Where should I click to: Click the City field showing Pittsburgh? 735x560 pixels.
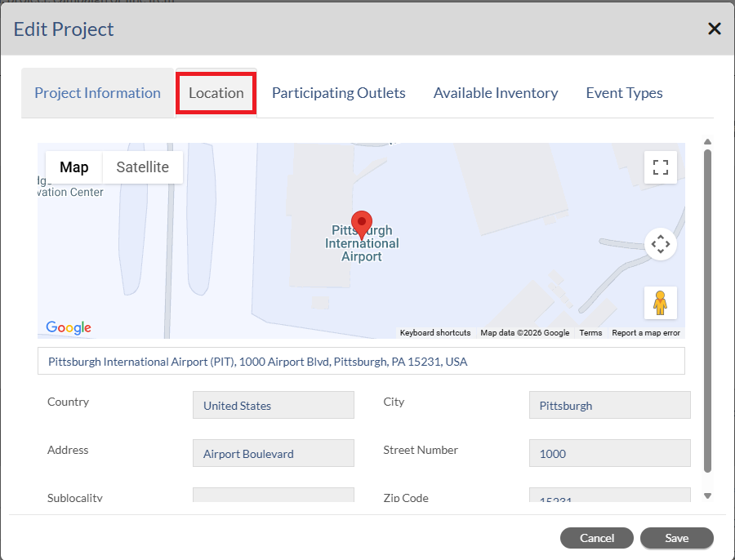pos(609,405)
